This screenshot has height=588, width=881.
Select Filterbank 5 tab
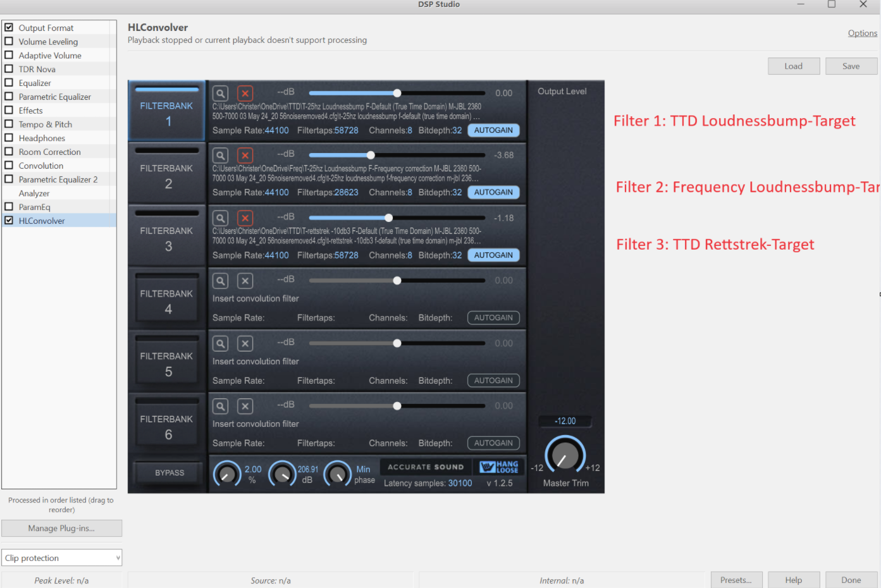tap(167, 361)
